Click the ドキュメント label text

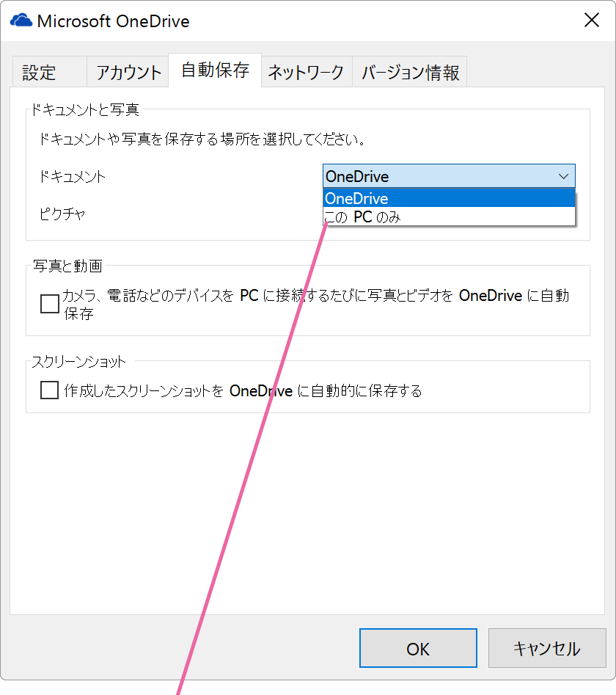(x=72, y=177)
